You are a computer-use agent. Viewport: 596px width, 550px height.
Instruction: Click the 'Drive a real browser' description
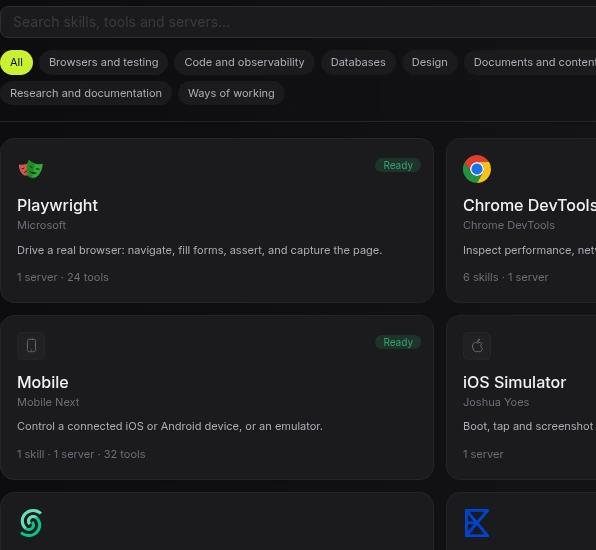click(200, 250)
